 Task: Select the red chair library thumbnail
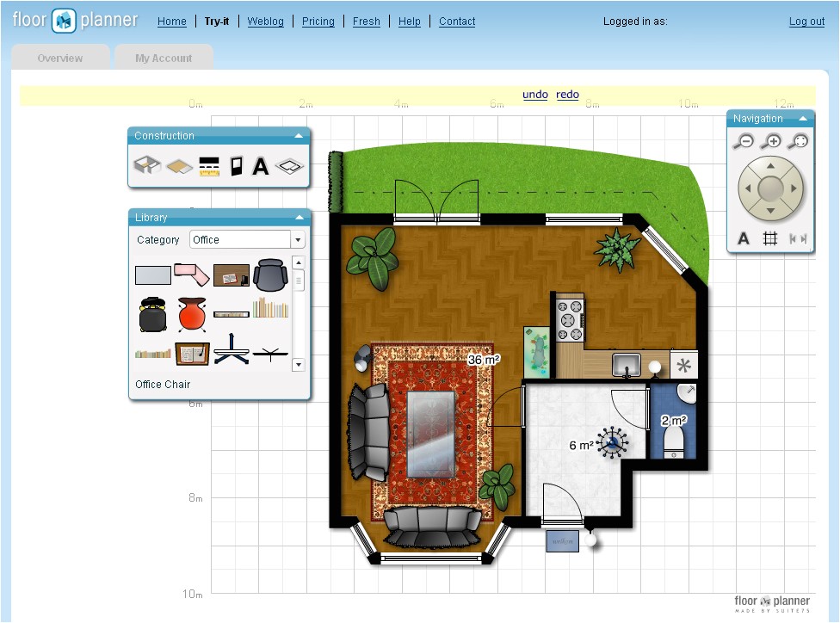click(x=193, y=314)
